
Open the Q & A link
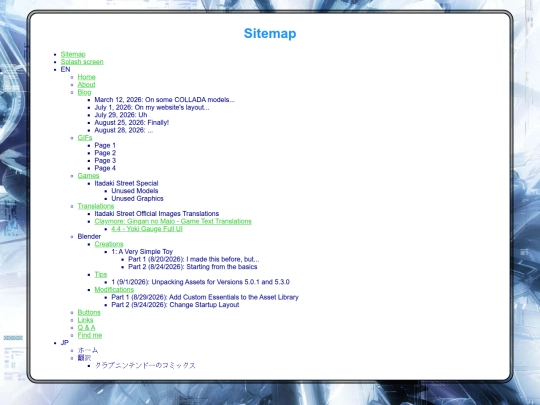pyautogui.click(x=86, y=328)
